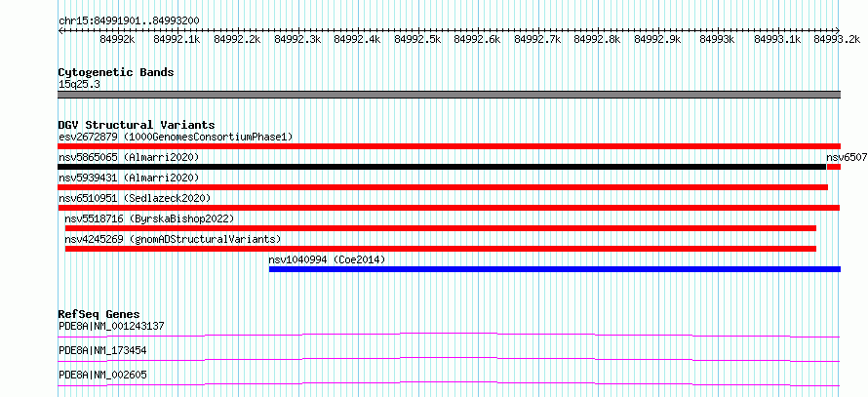Screen dimensions: 868x397
Task: Click the 84992.7k ruler tick label
Action: coord(537,39)
